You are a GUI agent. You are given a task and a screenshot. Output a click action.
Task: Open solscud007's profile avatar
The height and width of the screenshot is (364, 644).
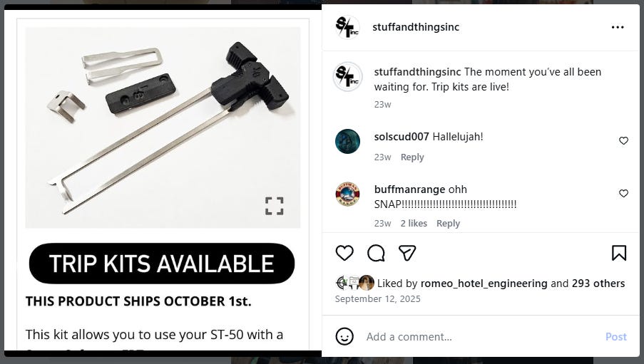347,141
